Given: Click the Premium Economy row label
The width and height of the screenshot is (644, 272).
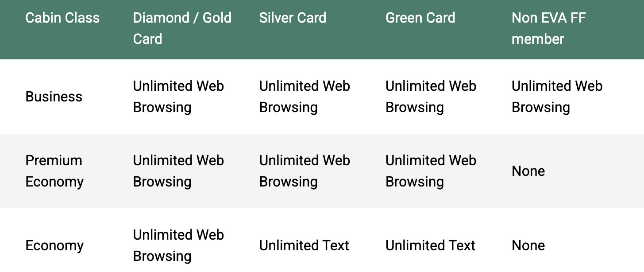Looking at the screenshot, I should [x=54, y=171].
